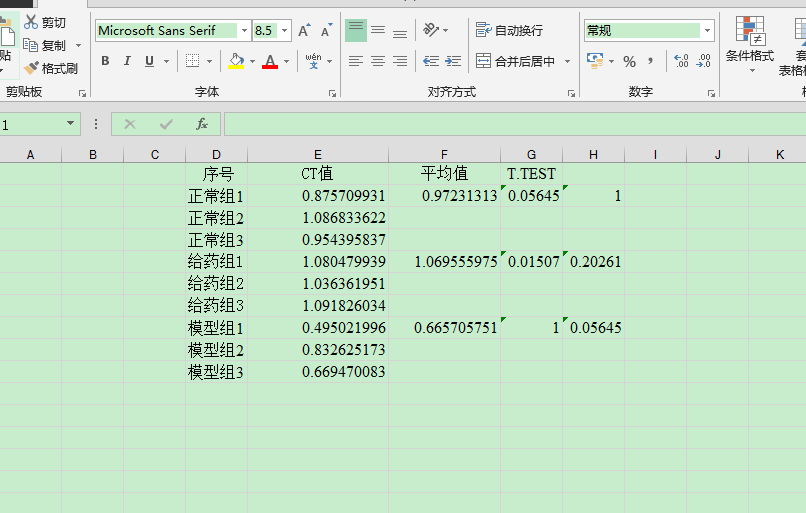Image resolution: width=806 pixels, height=513 pixels.
Task: Align text right
Action: tap(400, 61)
